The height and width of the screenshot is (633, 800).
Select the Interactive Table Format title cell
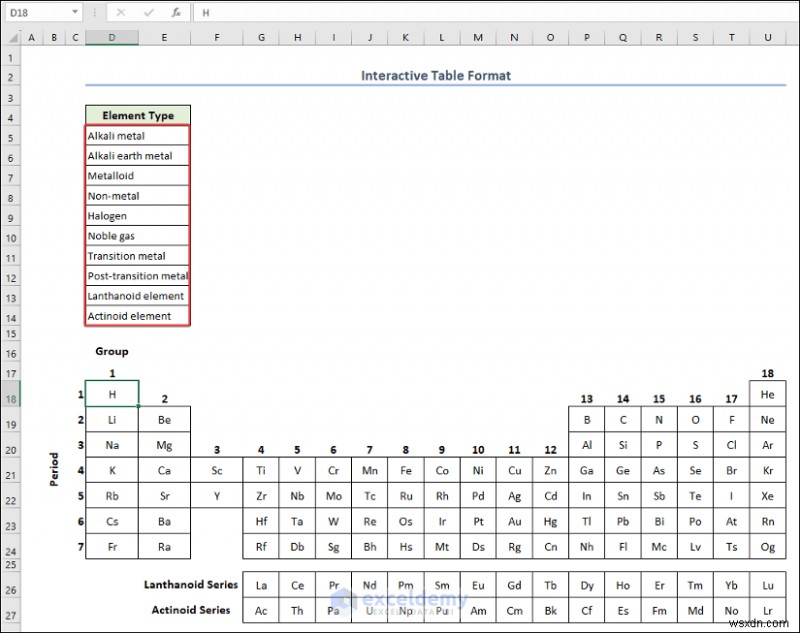coord(436,75)
